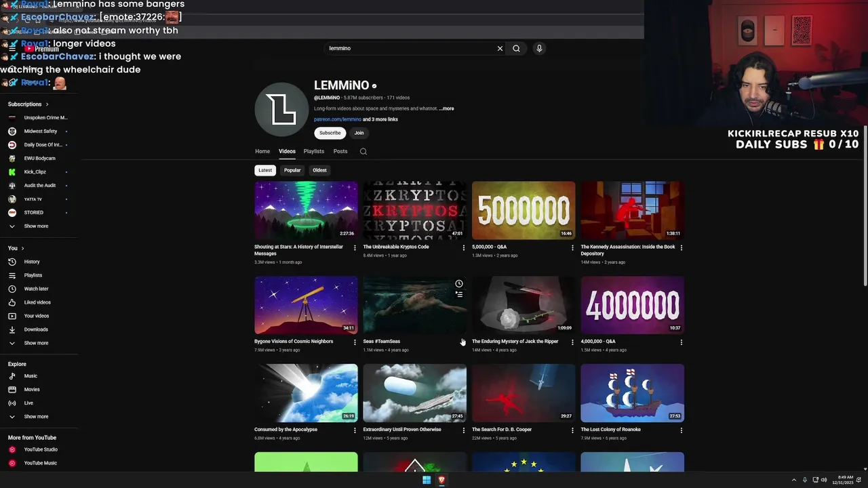
Task: Open options for The Unbreakable Kryptos Code
Action: 464,247
